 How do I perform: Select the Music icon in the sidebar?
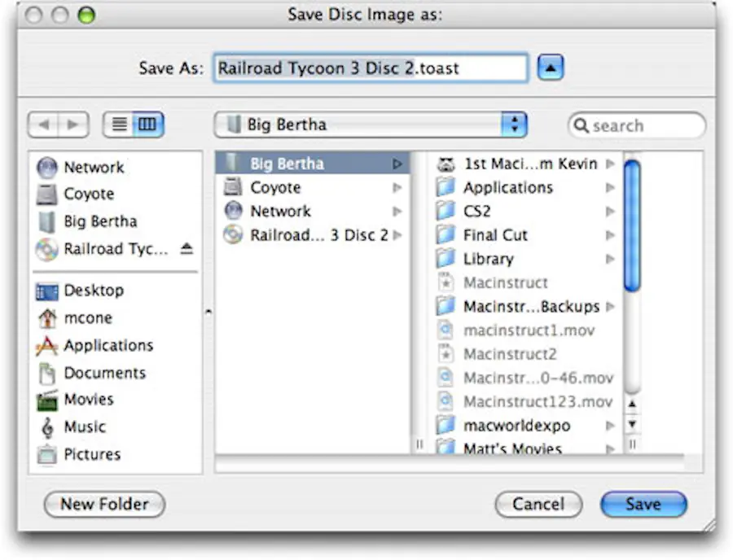46,427
